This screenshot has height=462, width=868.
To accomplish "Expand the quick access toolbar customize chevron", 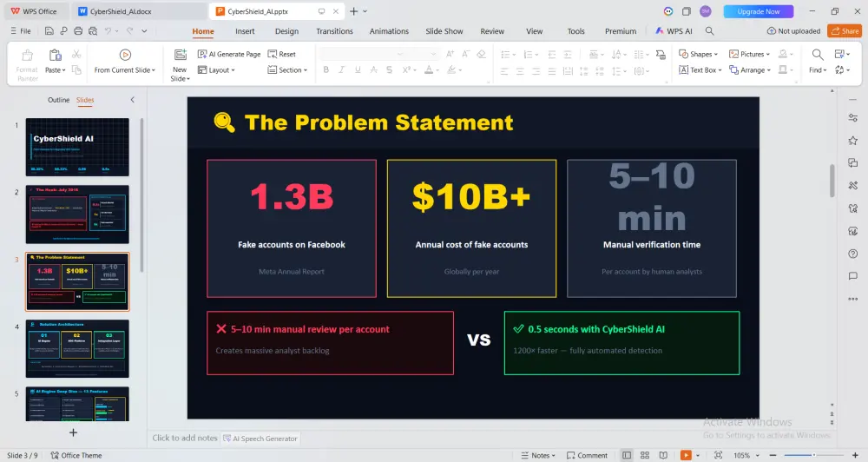I will [x=144, y=31].
